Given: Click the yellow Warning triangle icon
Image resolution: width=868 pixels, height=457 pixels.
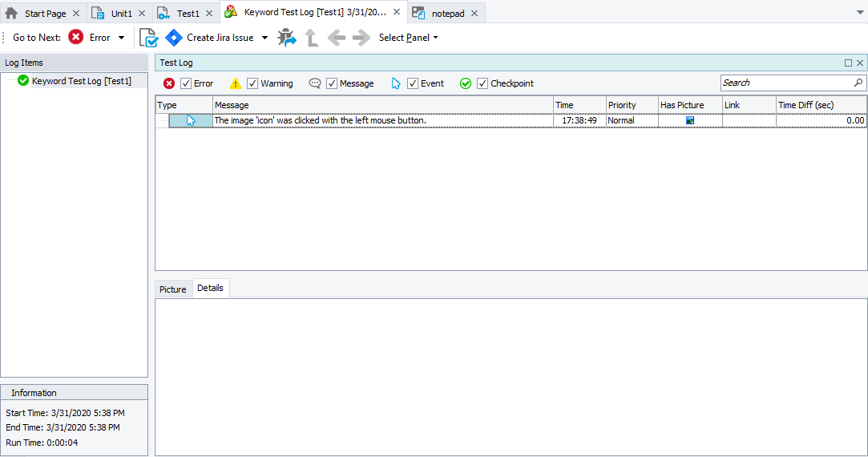Looking at the screenshot, I should click(236, 83).
